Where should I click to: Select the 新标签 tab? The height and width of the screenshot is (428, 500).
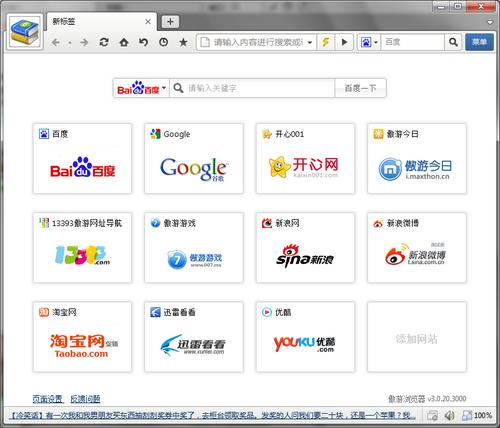click(102, 22)
